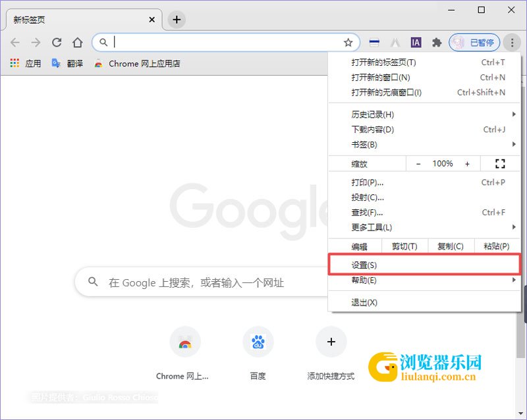Click 粘贴(P) in the edit row
Viewport: 527px width, 420px height.
click(497, 246)
